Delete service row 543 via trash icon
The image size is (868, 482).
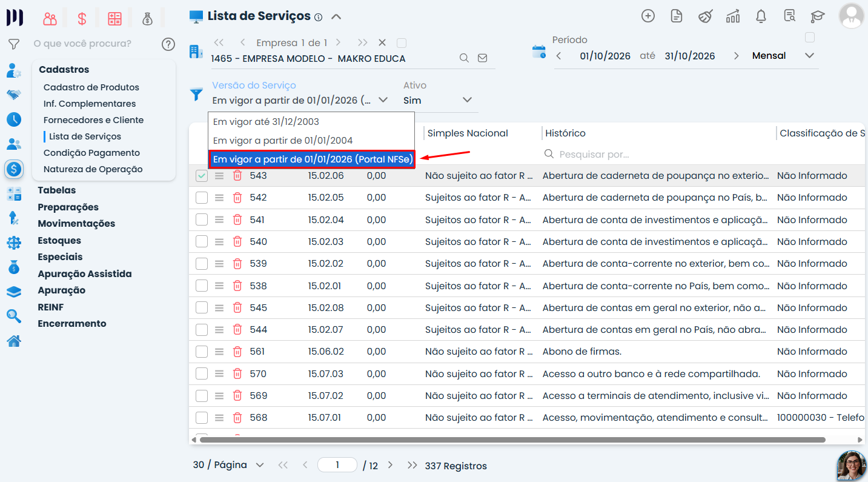(x=237, y=175)
